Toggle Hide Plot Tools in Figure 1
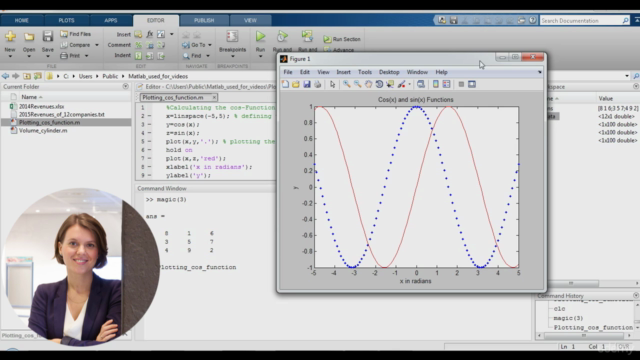 point(461,84)
